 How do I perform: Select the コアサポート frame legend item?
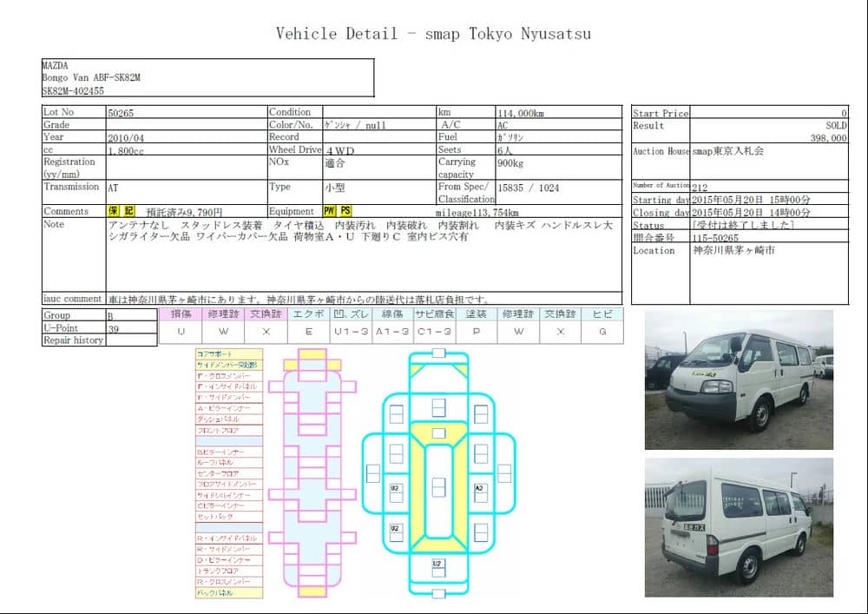pos(229,354)
